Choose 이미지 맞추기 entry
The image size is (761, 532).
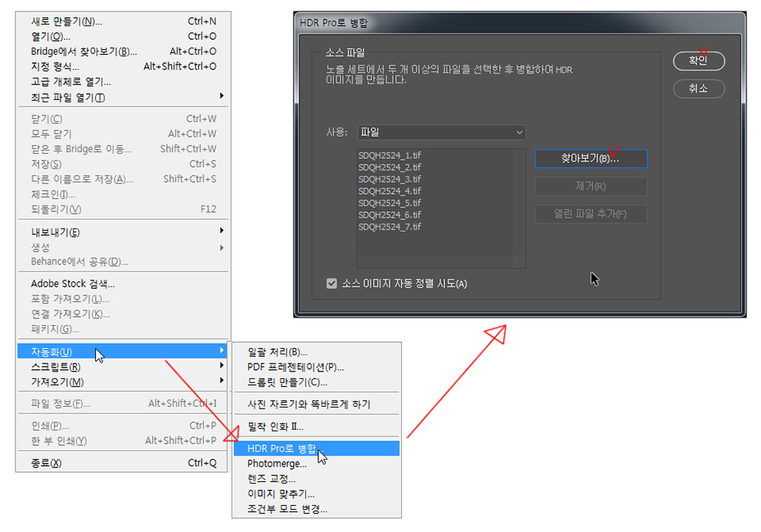click(317, 494)
